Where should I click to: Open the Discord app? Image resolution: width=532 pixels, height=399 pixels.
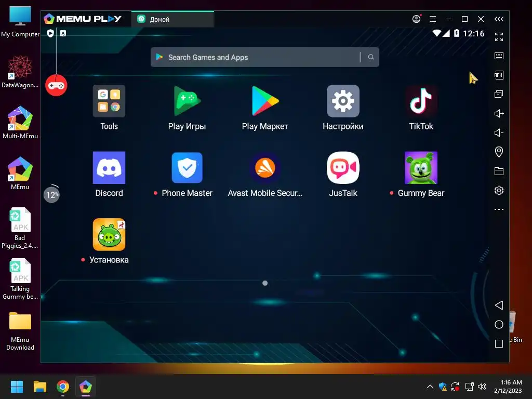(109, 168)
